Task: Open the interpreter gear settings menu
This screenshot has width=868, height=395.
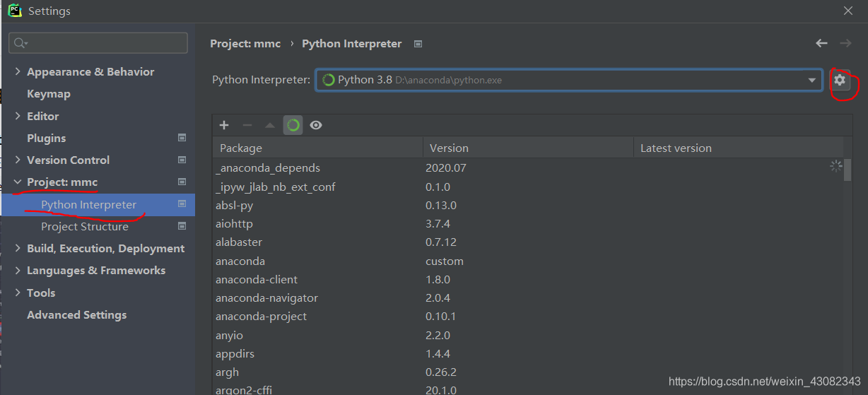Action: coord(839,80)
